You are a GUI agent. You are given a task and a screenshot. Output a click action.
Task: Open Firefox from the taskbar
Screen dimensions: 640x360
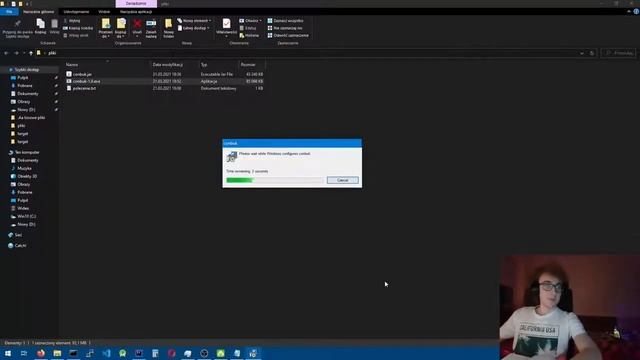point(41,353)
